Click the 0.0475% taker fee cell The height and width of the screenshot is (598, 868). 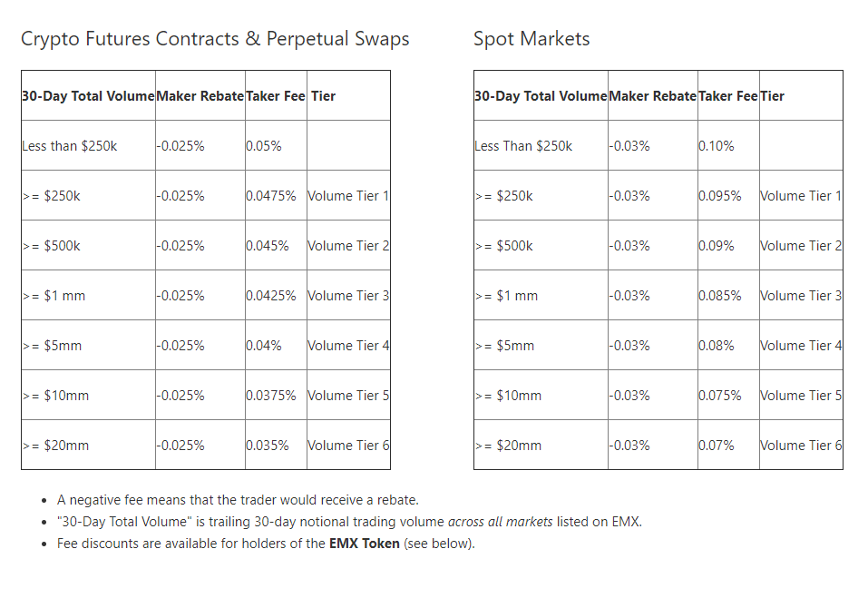tap(270, 196)
